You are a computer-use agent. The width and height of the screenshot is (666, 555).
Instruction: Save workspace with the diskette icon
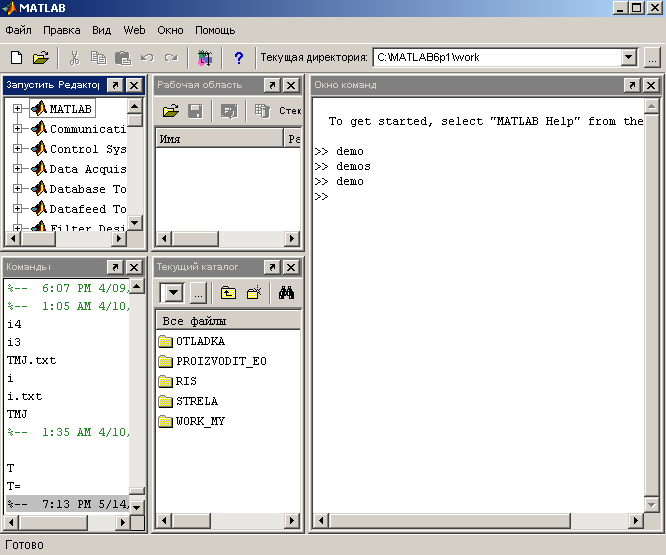[195, 111]
